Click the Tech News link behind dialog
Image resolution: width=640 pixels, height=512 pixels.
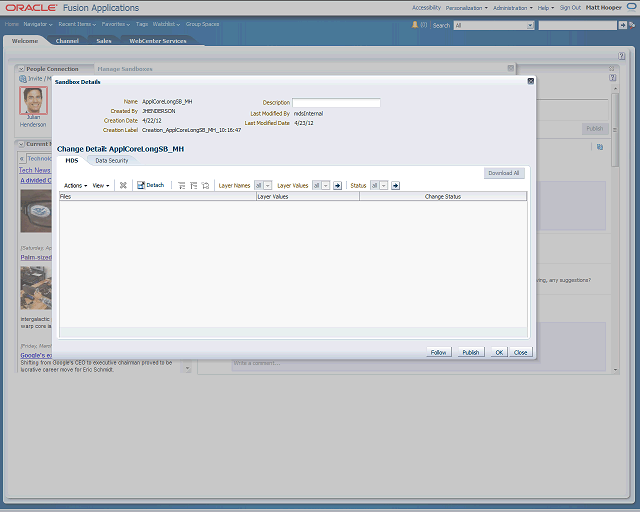tap(35, 170)
